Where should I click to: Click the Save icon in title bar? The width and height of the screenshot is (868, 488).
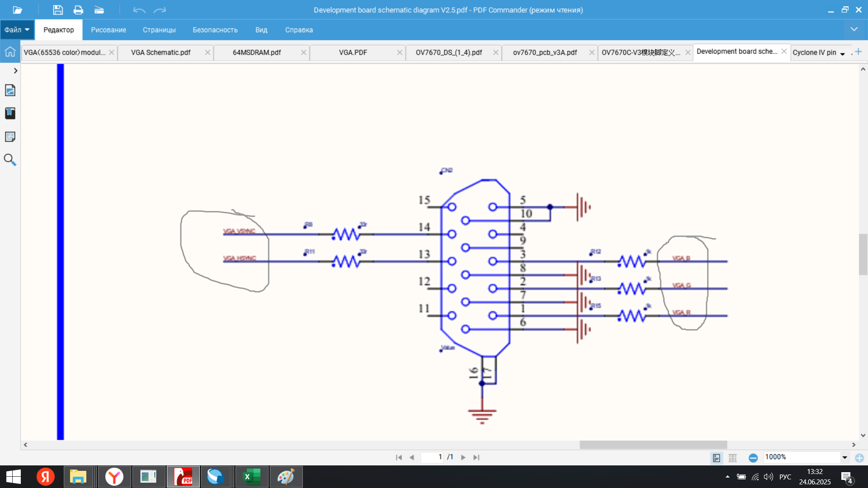pyautogui.click(x=58, y=10)
